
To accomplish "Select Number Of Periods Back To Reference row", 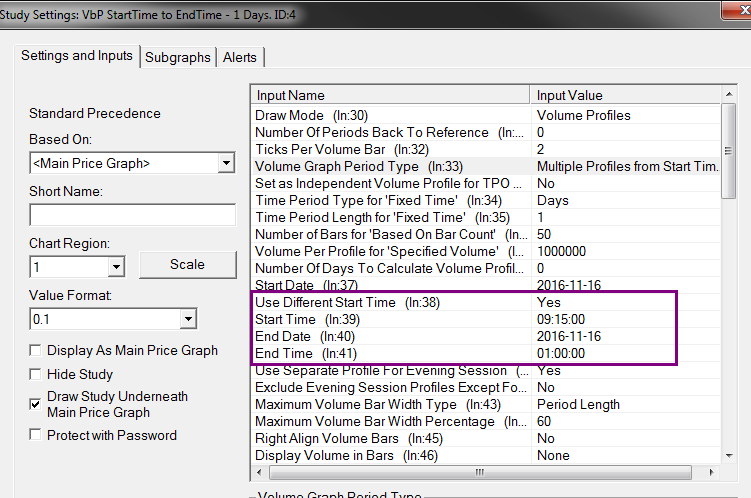I will [x=486, y=132].
